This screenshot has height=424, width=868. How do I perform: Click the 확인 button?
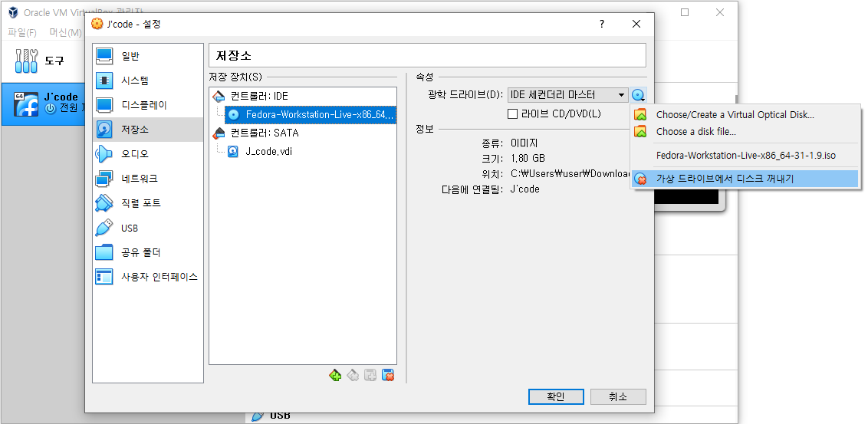(556, 396)
